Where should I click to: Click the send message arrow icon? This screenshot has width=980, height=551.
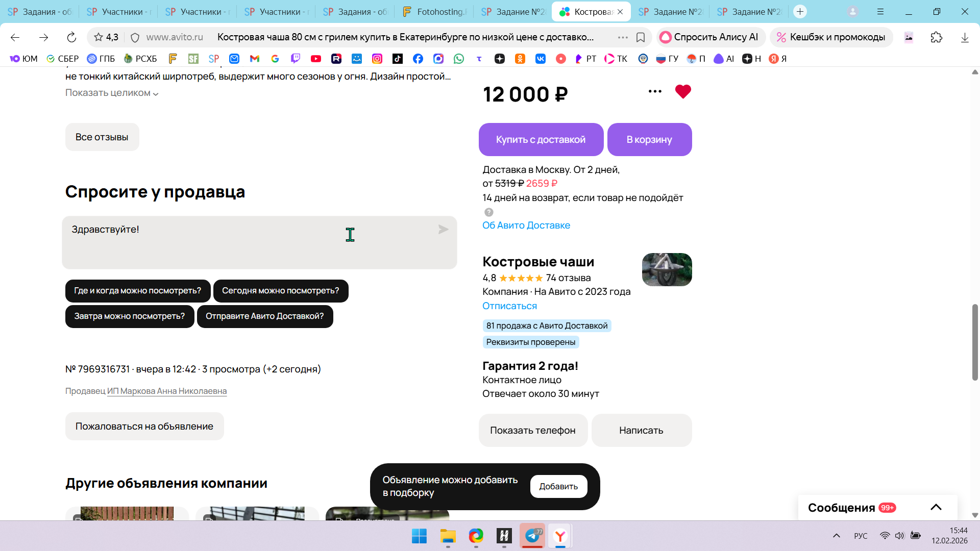tap(443, 230)
